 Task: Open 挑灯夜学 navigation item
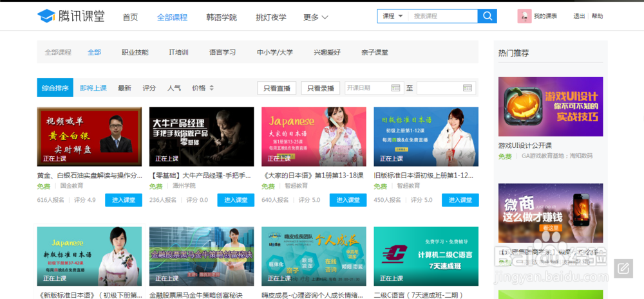coord(270,17)
